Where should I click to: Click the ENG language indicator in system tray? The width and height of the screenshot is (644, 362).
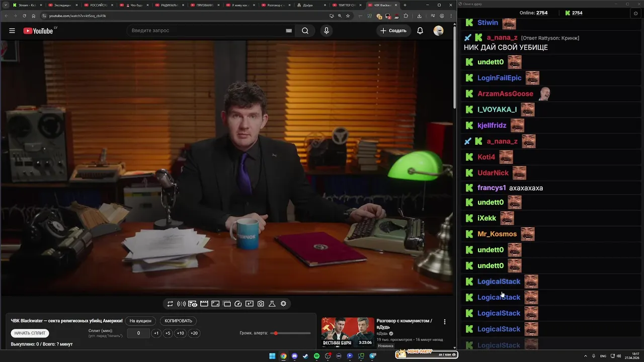(x=603, y=356)
